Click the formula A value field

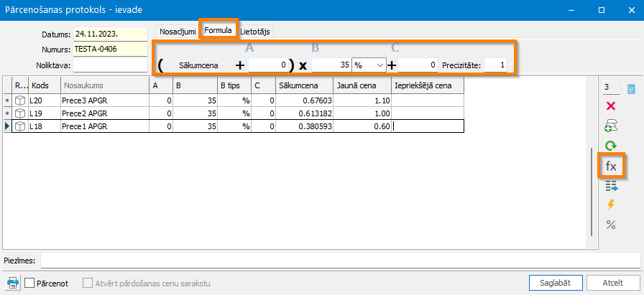tap(268, 65)
